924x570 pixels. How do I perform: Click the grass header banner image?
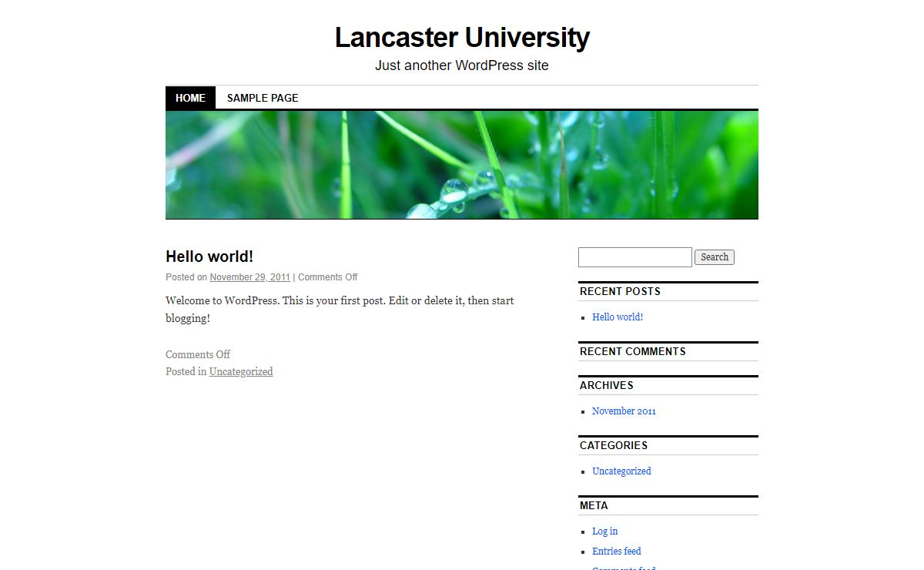point(462,165)
